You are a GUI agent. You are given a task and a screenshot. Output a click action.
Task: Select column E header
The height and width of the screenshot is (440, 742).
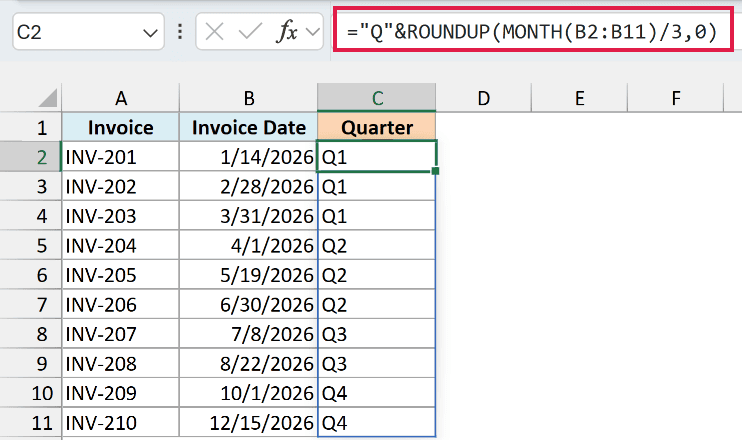580,98
